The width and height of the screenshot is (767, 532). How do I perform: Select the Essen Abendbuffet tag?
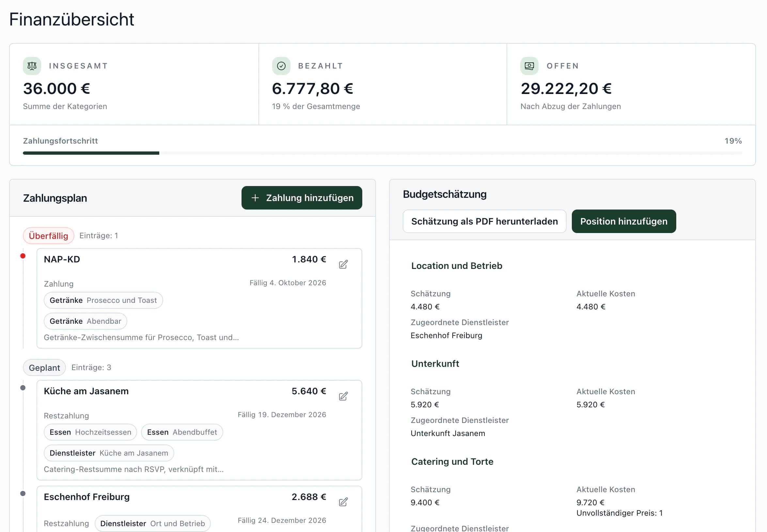182,432
